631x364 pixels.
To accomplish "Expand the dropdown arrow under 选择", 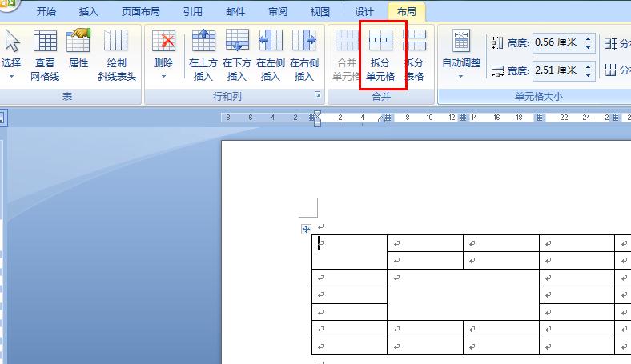I will 11,77.
